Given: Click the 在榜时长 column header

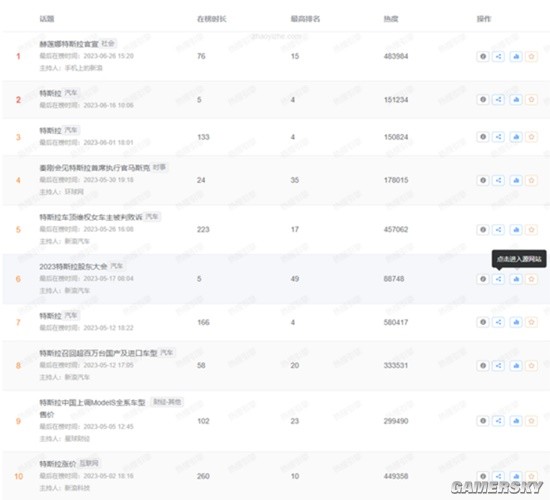Looking at the screenshot, I should (x=212, y=19).
